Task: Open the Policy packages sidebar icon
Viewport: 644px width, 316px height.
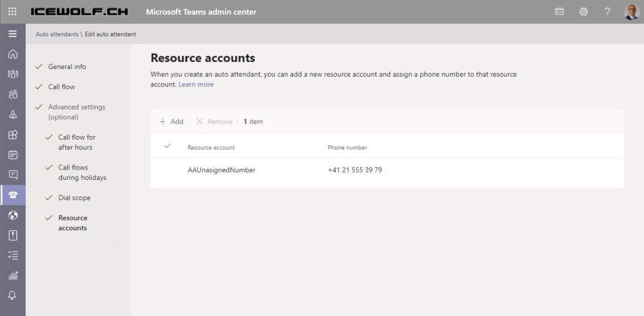Action: click(13, 235)
